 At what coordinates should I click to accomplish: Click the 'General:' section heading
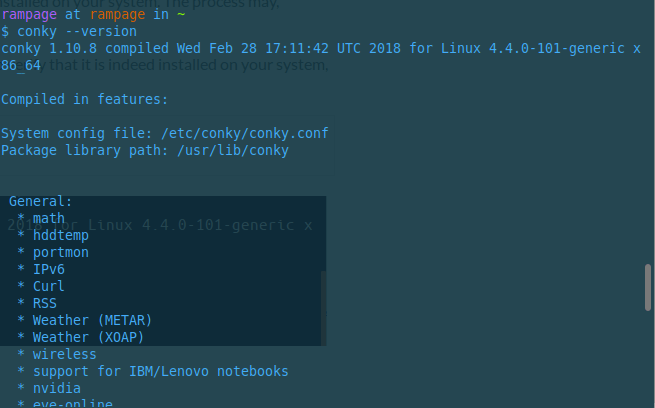coord(40,201)
